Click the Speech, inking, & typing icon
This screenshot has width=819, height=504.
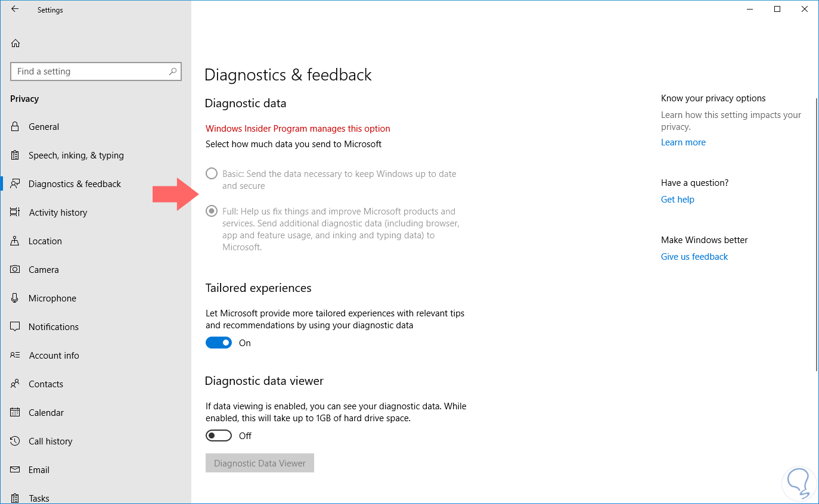pos(15,155)
